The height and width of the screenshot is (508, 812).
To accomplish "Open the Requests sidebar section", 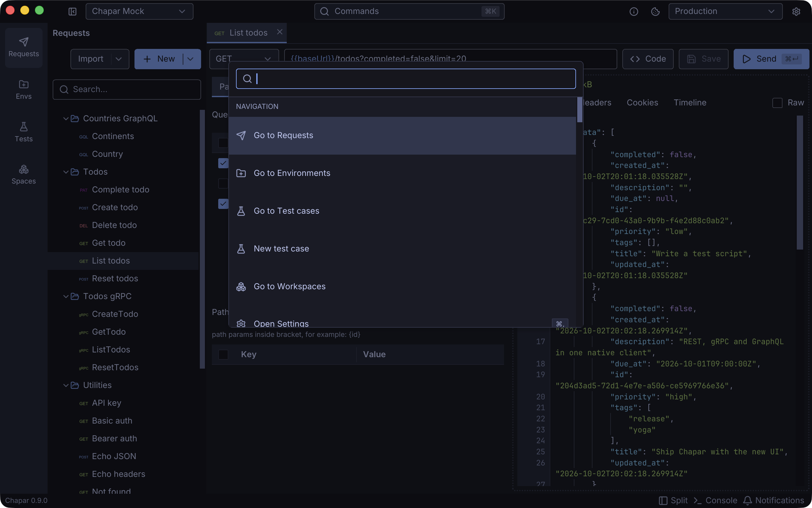I will pyautogui.click(x=23, y=47).
